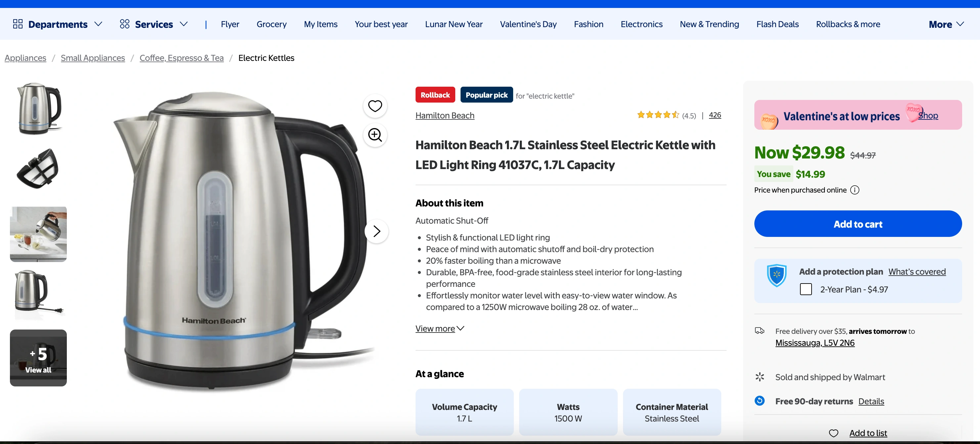This screenshot has width=980, height=444.
Task: Add kettle to favorites with heart icon
Action: point(375,106)
